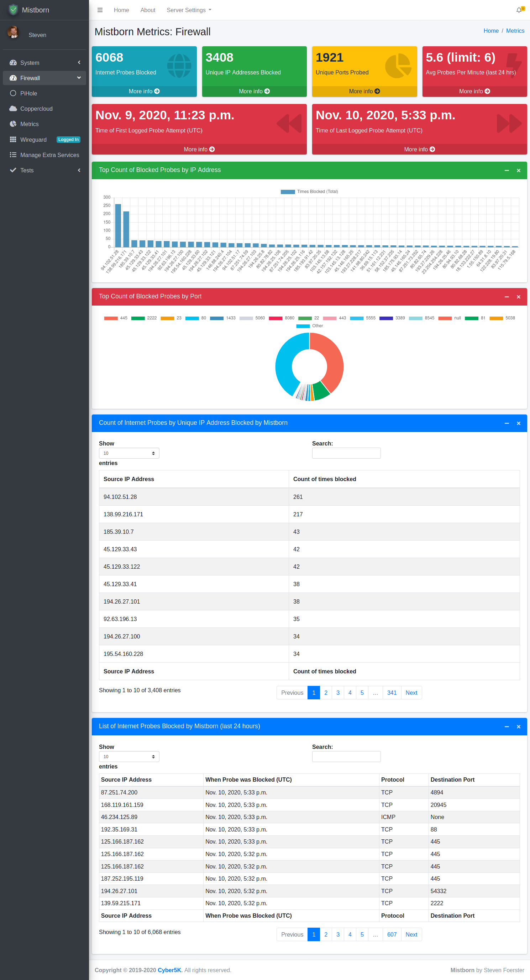
Task: Click More info on Unique IP Addresses card
Action: (x=254, y=91)
